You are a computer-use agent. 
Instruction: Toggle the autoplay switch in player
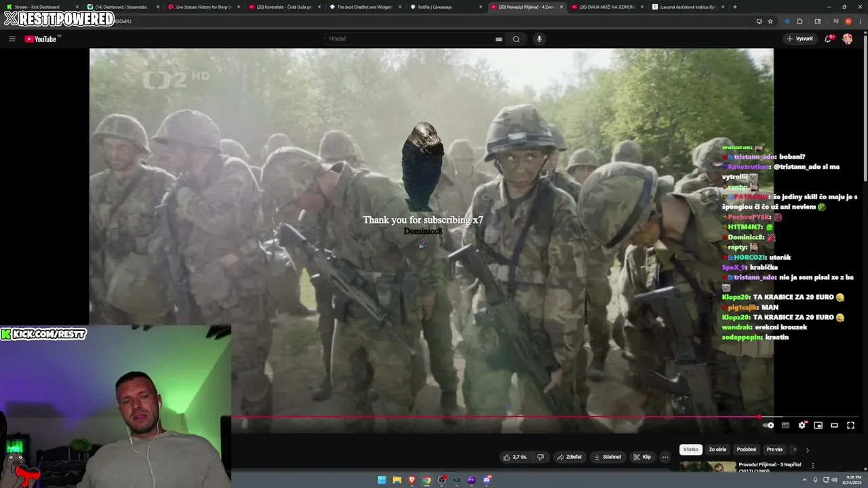click(768, 425)
